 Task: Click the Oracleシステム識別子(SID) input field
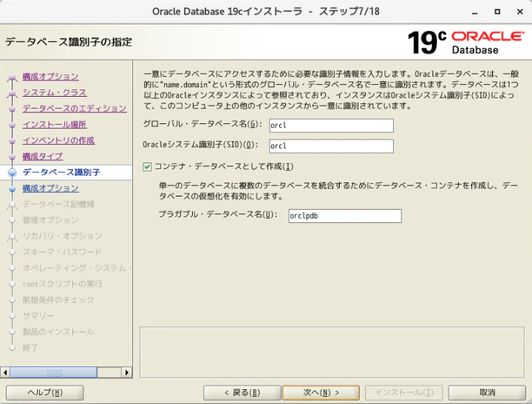(x=331, y=146)
